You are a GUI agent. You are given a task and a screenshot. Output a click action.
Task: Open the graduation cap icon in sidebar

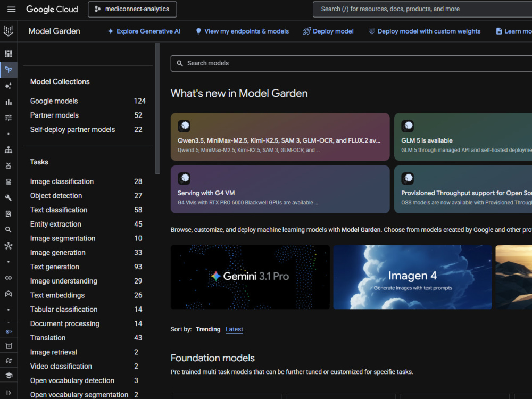tap(9, 375)
